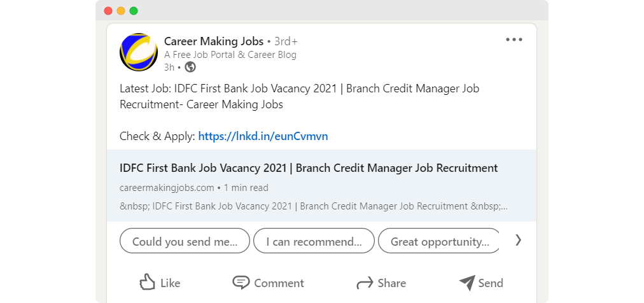Click the green window maximize button
The height and width of the screenshot is (303, 644).
click(134, 11)
